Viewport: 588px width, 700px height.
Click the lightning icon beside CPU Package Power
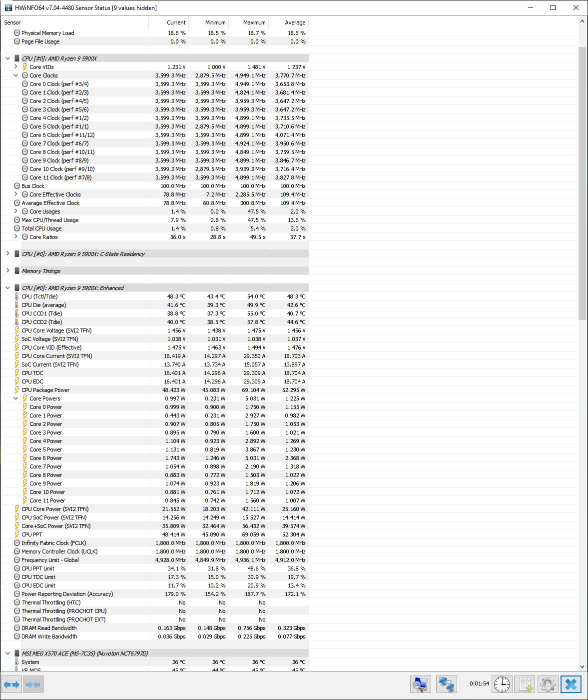17,390
